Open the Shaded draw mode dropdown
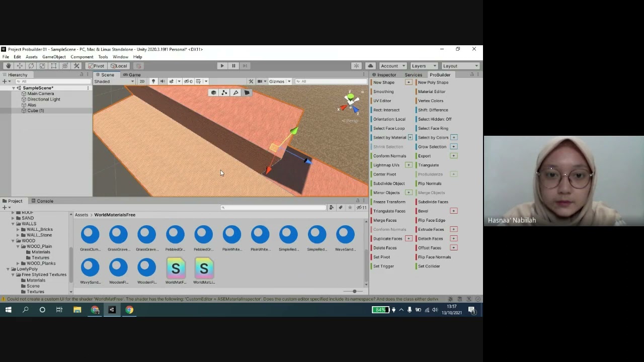The image size is (644, 362). point(114,81)
